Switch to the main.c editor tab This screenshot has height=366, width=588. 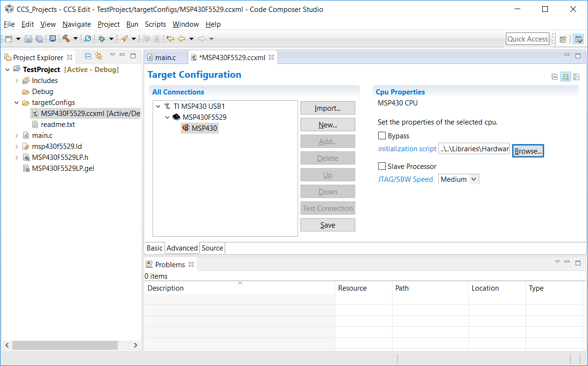point(165,57)
